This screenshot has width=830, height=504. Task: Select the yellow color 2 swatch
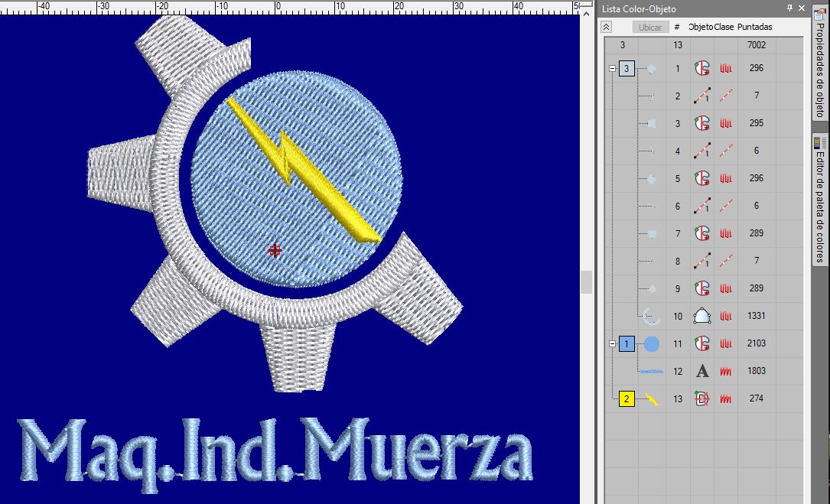pyautogui.click(x=627, y=398)
